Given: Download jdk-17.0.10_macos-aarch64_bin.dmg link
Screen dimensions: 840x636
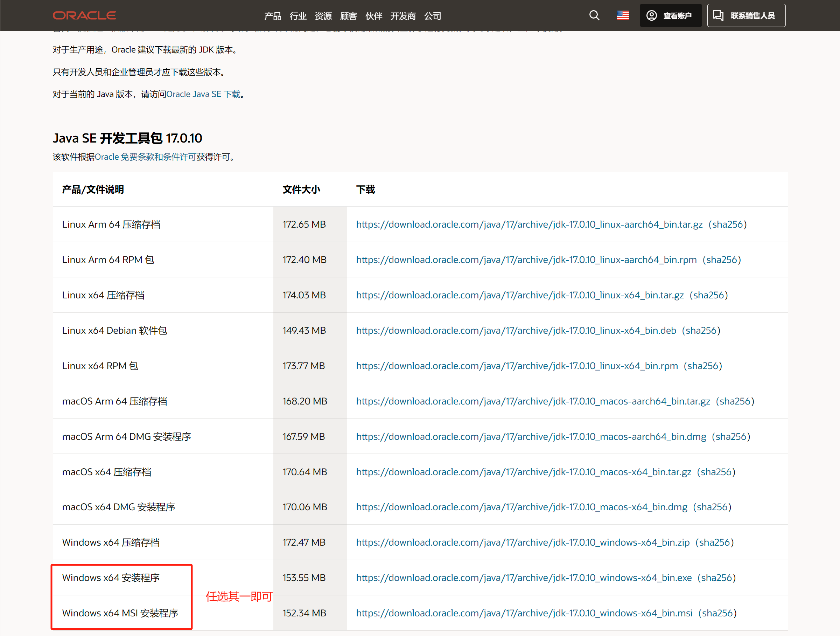Looking at the screenshot, I should pyautogui.click(x=531, y=436).
